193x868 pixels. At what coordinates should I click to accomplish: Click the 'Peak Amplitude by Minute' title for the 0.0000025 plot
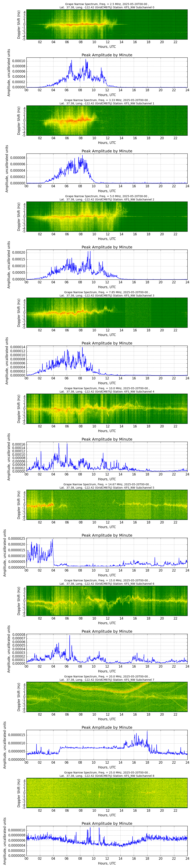pos(107,535)
